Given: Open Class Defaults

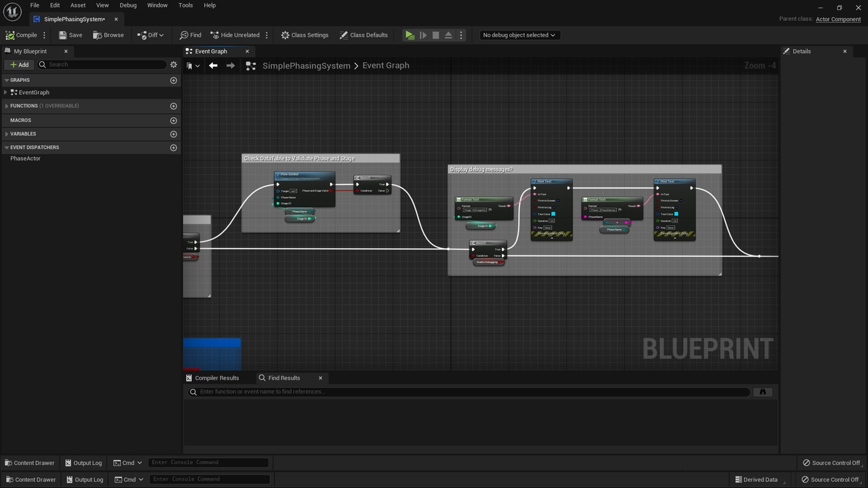Looking at the screenshot, I should [363, 35].
